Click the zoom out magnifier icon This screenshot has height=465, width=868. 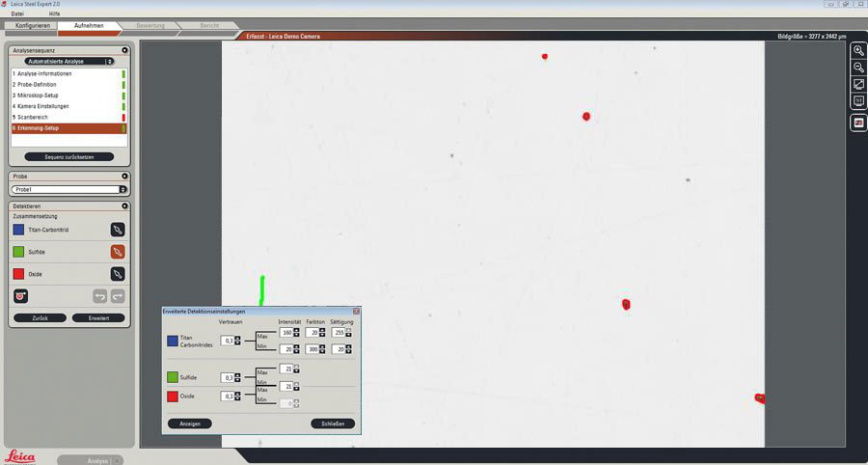858,68
